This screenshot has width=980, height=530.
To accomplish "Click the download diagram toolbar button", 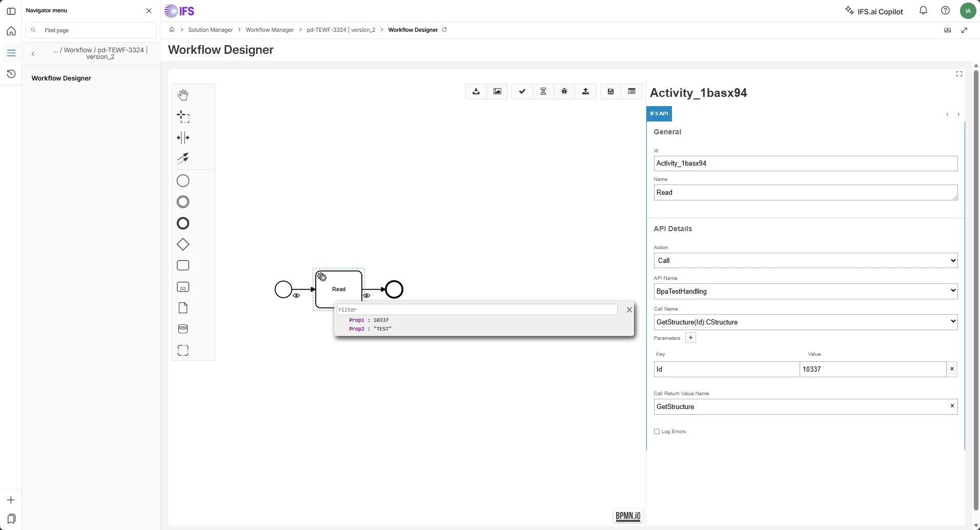I will [476, 92].
